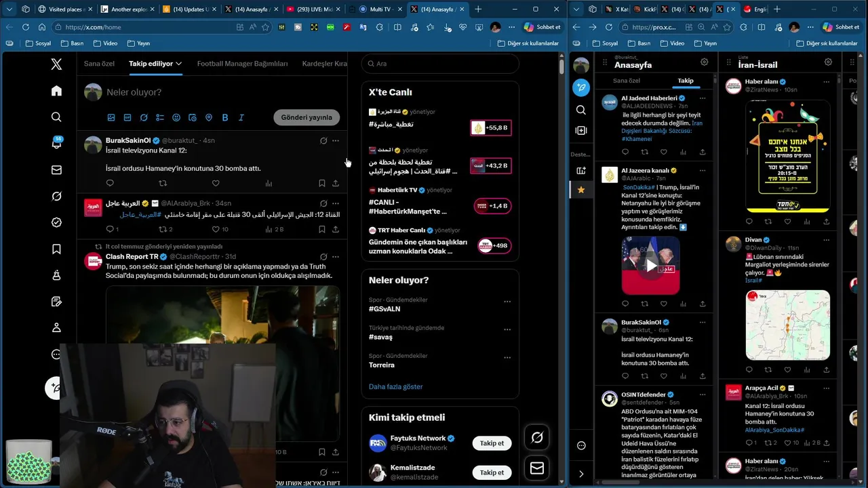Open floating Grok button at bottom right
This screenshot has width=868, height=488.
pos(537,438)
